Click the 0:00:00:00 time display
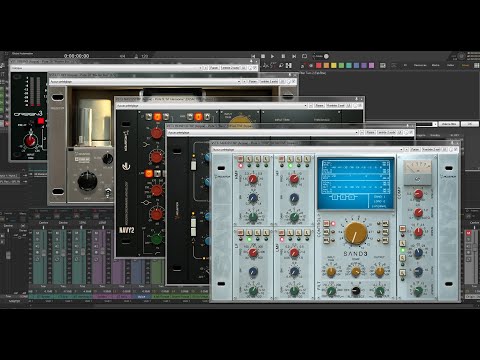This screenshot has width=480, height=360. point(76,56)
